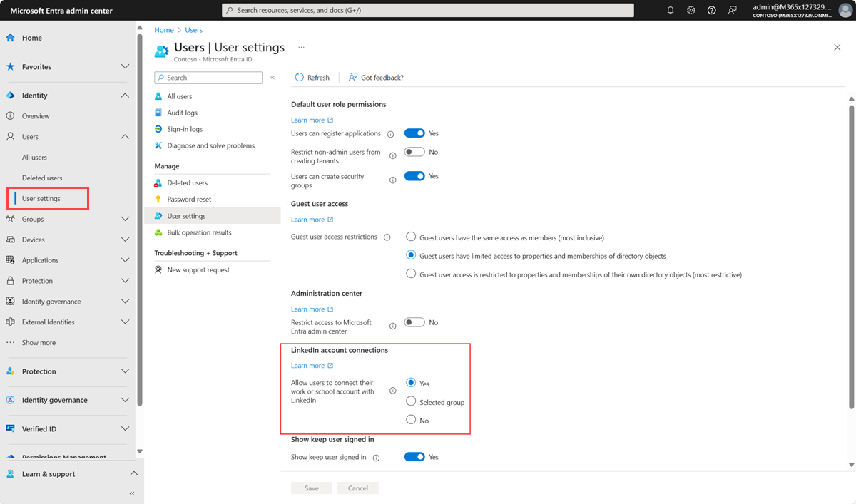Click Show more in sidebar
The image size is (856, 504).
coord(39,343)
